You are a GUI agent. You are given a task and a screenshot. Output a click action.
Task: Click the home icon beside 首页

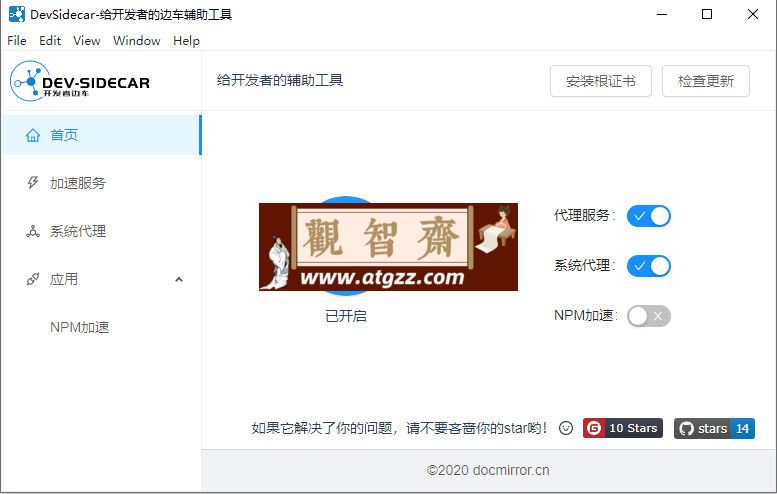33,135
